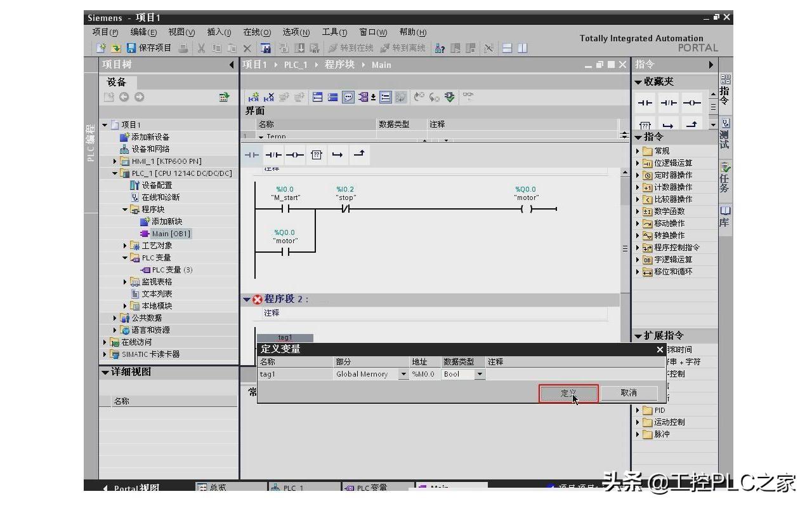Click the split editor horizontally icon

pyautogui.click(x=507, y=48)
